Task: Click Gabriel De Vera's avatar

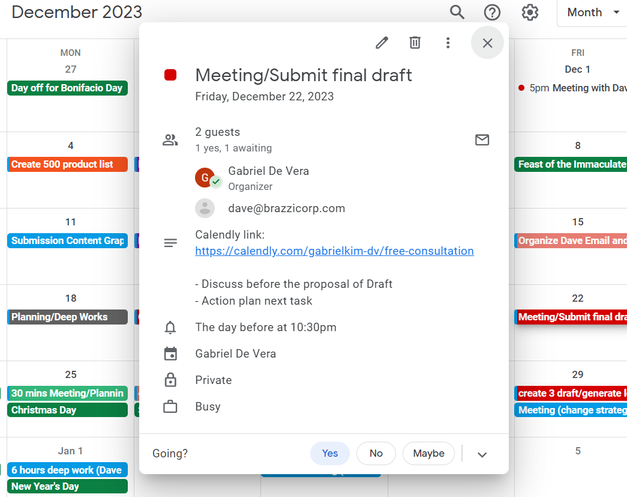Action: pyautogui.click(x=205, y=178)
